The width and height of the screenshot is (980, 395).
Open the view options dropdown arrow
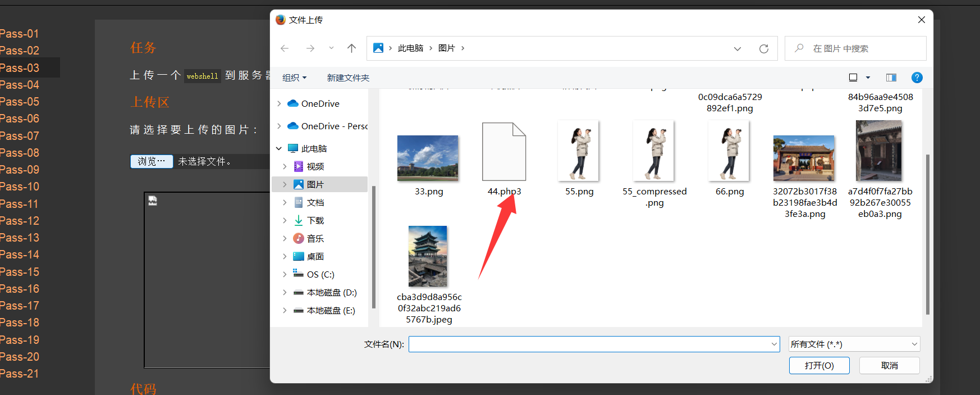click(868, 78)
